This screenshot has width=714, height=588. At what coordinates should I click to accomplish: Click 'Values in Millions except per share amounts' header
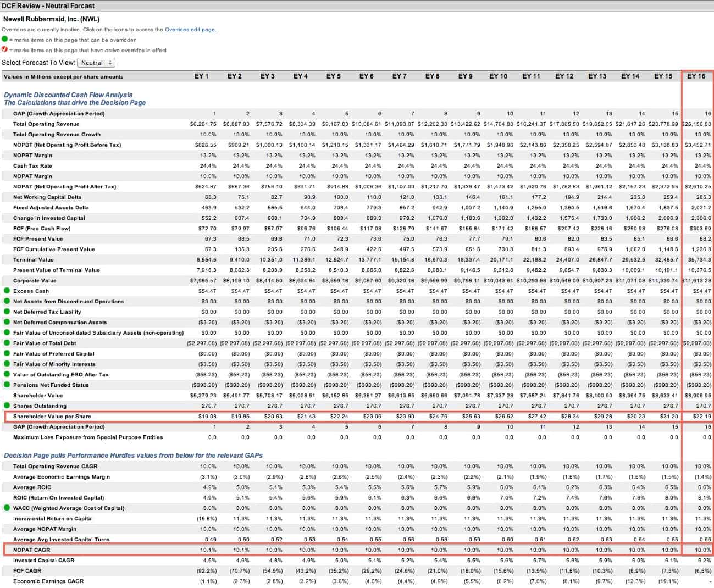tap(63, 77)
